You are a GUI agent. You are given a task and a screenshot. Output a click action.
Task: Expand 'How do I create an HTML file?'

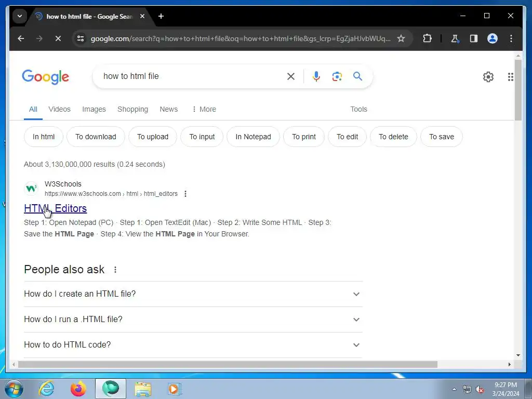[x=193, y=294]
